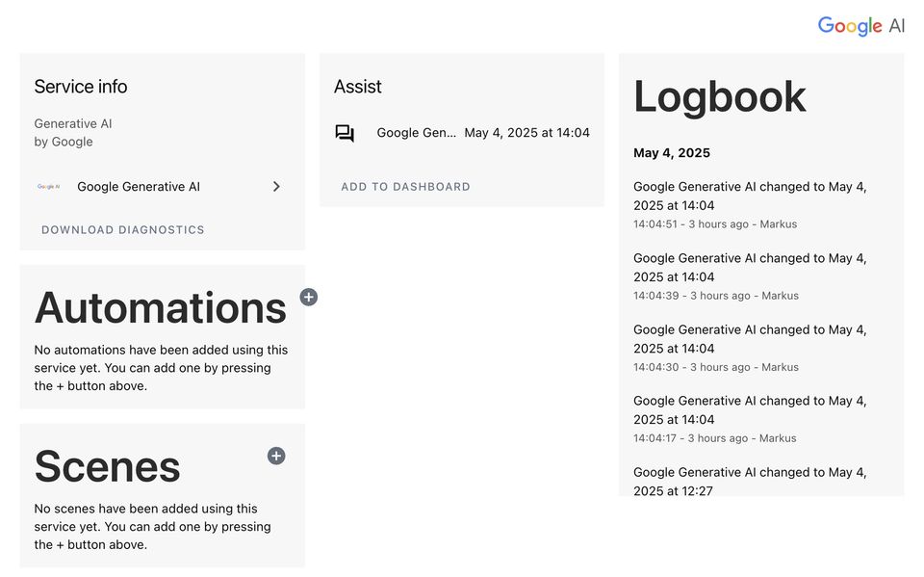This screenshot has width=924, height=577.
Task: Click DOWNLOAD DIAGNOSTICS button
Action: pyautogui.click(x=122, y=229)
